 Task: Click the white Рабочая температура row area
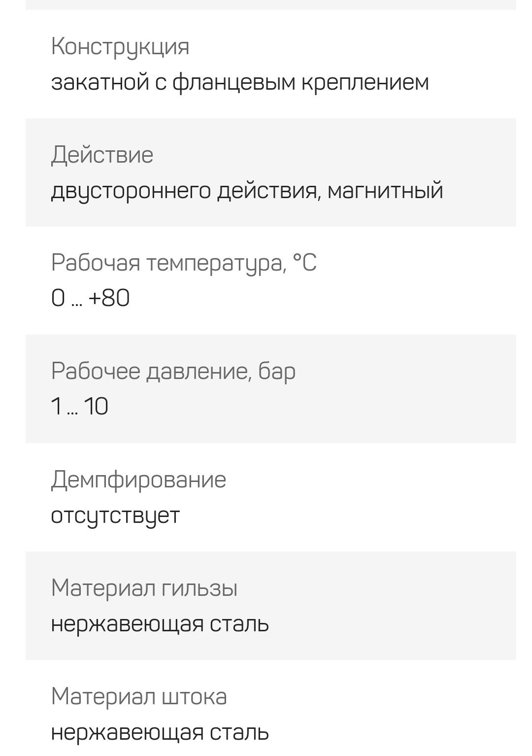click(271, 280)
